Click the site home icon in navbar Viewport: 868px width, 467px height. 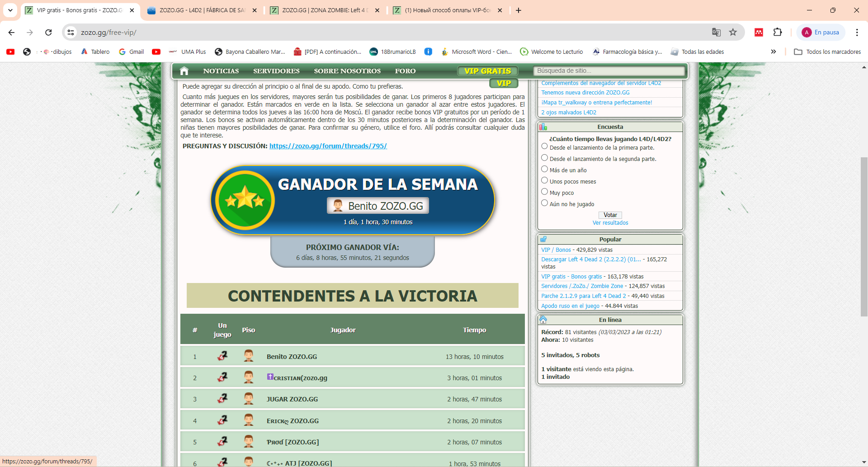click(184, 71)
